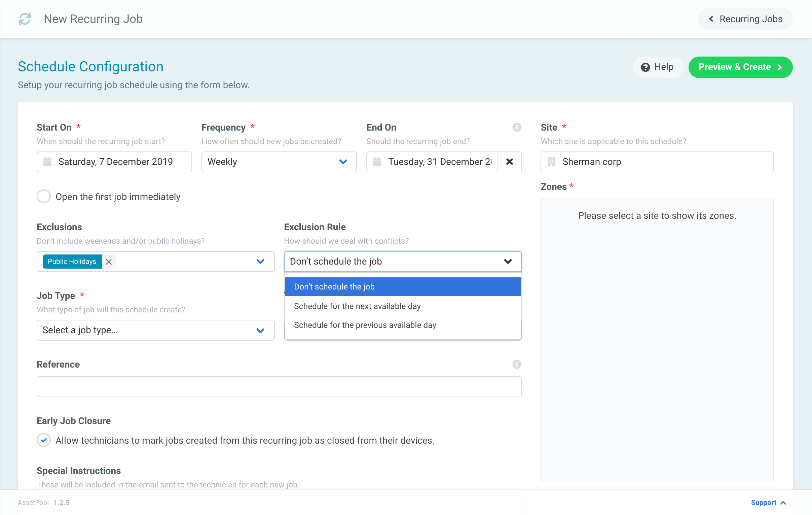Click the Reference input field
This screenshot has width=812, height=515.
279,387
